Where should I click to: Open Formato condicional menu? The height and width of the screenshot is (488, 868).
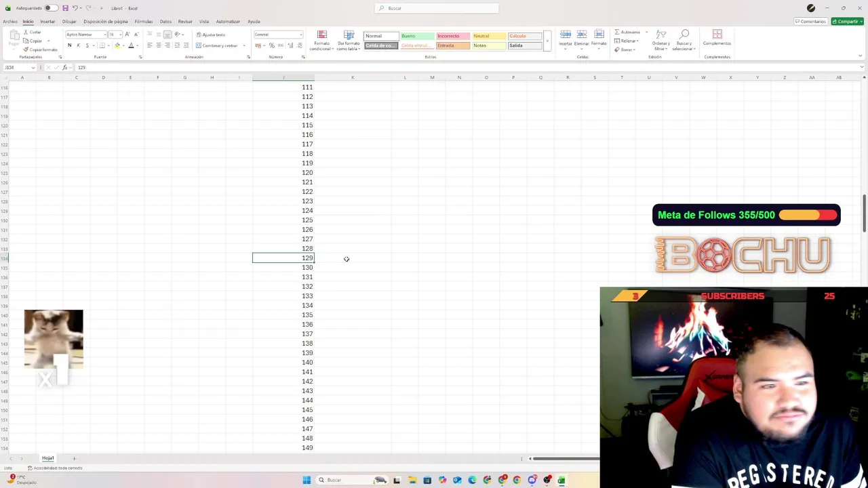pyautogui.click(x=321, y=41)
